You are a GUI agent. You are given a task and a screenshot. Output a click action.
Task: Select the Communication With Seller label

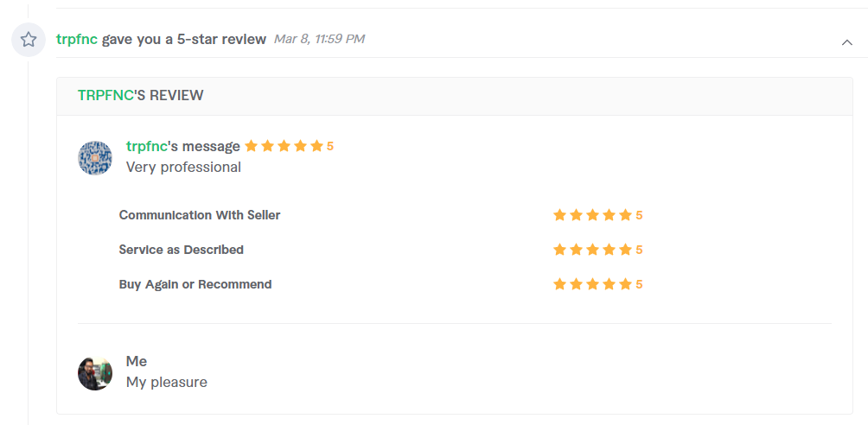pyautogui.click(x=200, y=215)
